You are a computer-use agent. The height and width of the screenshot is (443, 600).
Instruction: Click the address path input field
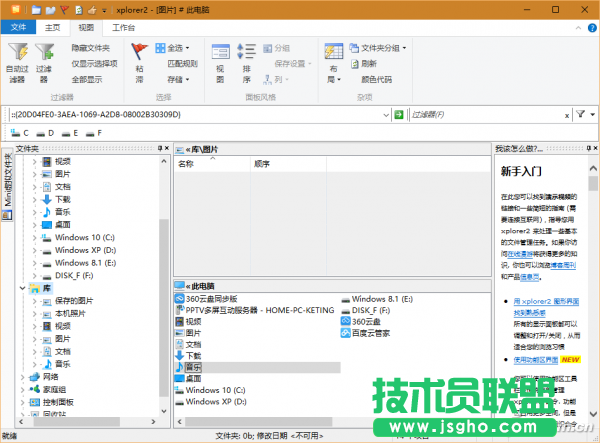coord(196,114)
